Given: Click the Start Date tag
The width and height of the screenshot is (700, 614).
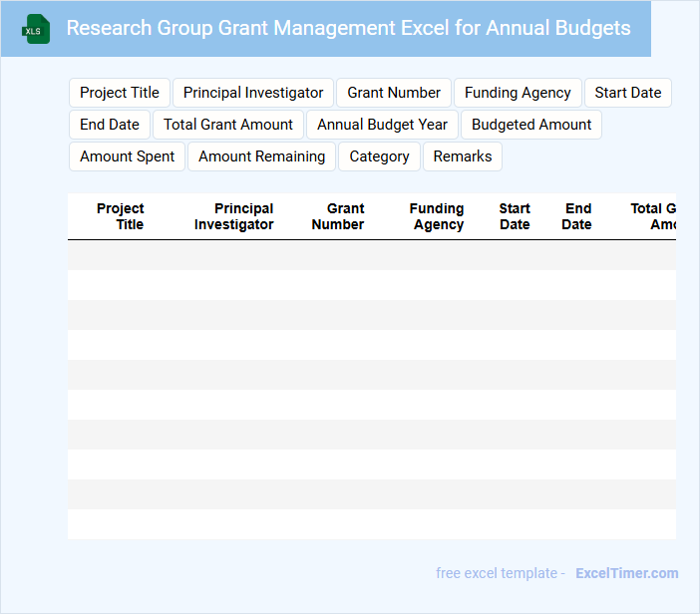Looking at the screenshot, I should pyautogui.click(x=628, y=93).
